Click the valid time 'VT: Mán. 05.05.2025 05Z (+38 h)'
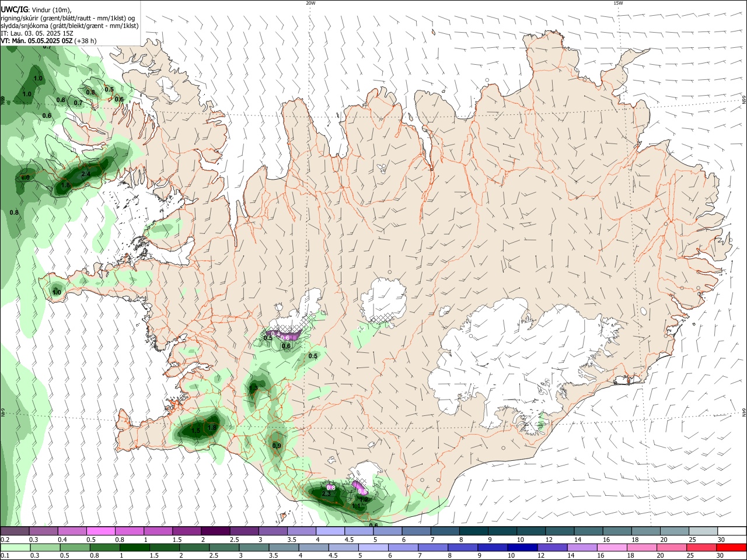Screen dimensions: 747x560 pyautogui.click(x=48, y=41)
